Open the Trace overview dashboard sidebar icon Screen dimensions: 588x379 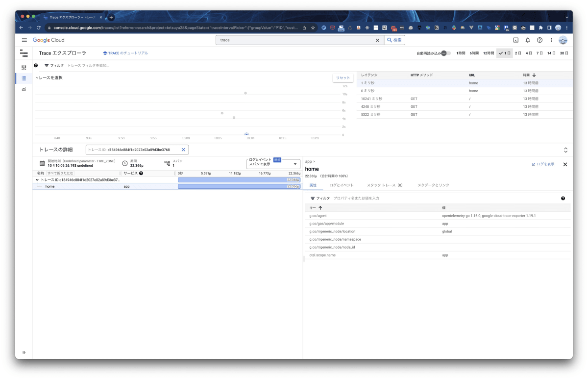coord(24,67)
